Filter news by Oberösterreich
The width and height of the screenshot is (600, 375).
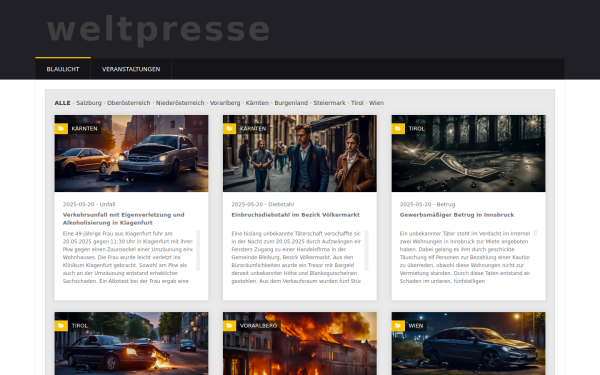[x=129, y=103]
